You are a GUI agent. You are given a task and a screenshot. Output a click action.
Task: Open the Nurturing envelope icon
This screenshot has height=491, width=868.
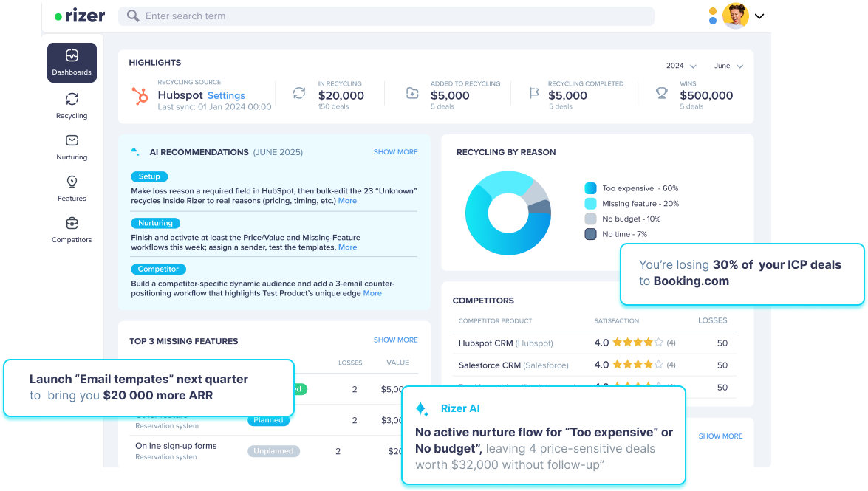tap(72, 140)
